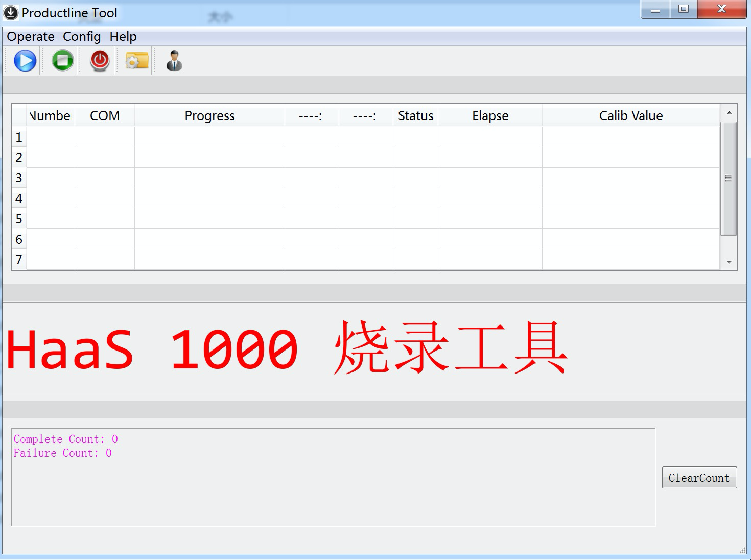Select the dashed column header before Status
Viewport: 751px width, 560px height.
[366, 115]
